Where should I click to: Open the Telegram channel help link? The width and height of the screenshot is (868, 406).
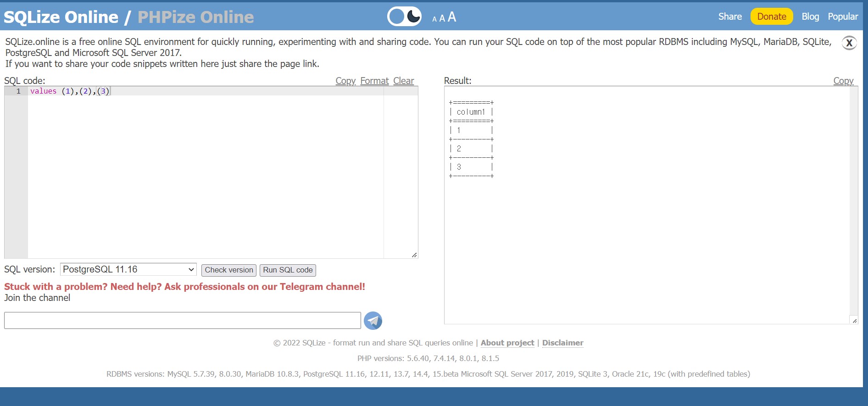pos(184,287)
